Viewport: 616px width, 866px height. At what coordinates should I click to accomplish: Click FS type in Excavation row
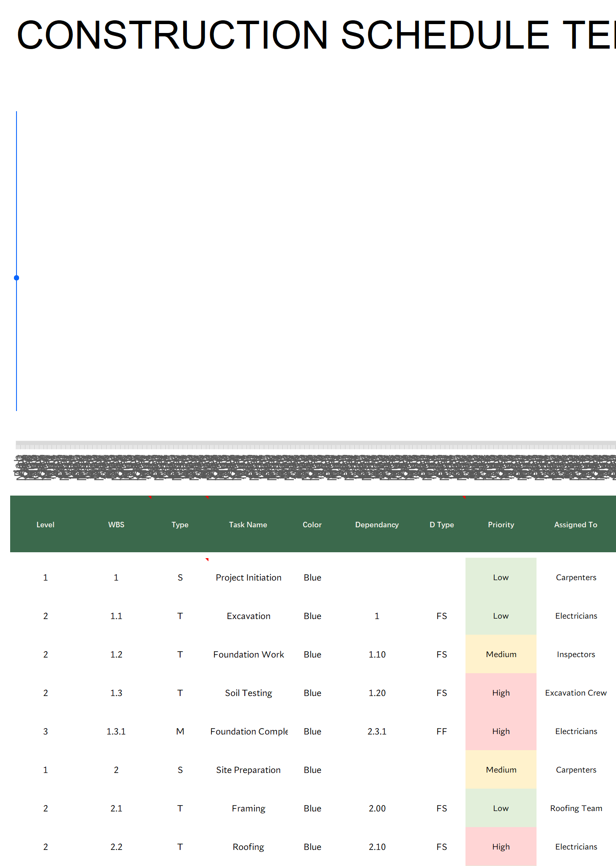click(442, 616)
